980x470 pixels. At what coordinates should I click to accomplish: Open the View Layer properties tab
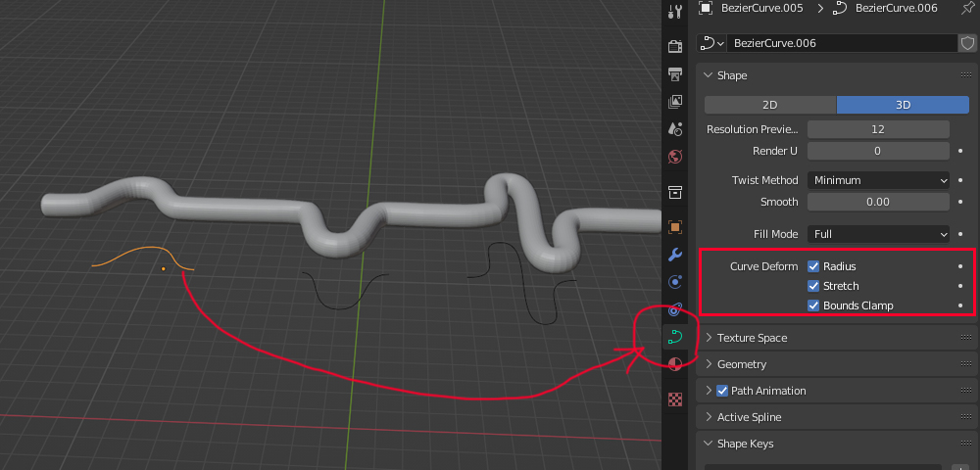point(675,101)
